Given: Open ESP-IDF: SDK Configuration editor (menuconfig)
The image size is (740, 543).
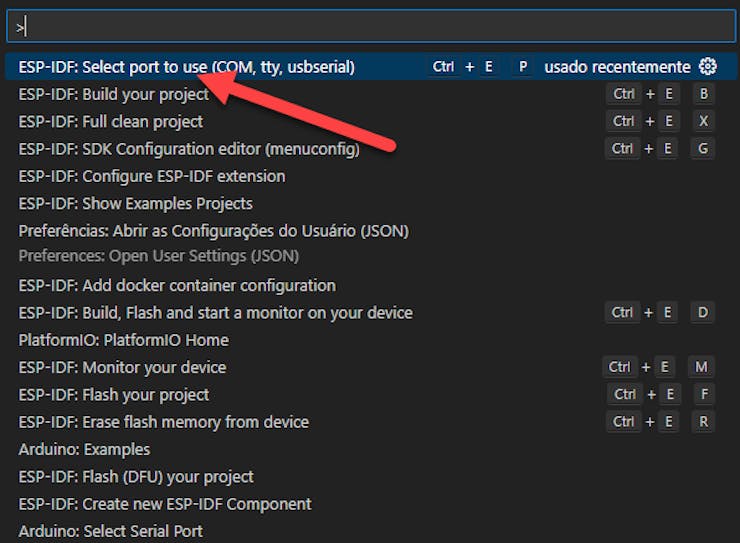Looking at the screenshot, I should [189, 149].
